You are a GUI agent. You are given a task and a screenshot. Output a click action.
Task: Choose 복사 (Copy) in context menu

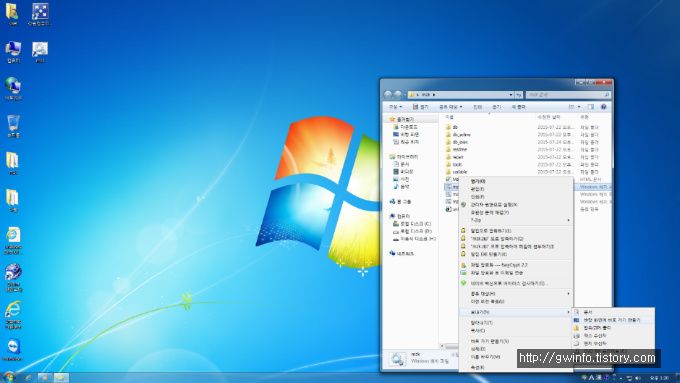(x=516, y=331)
